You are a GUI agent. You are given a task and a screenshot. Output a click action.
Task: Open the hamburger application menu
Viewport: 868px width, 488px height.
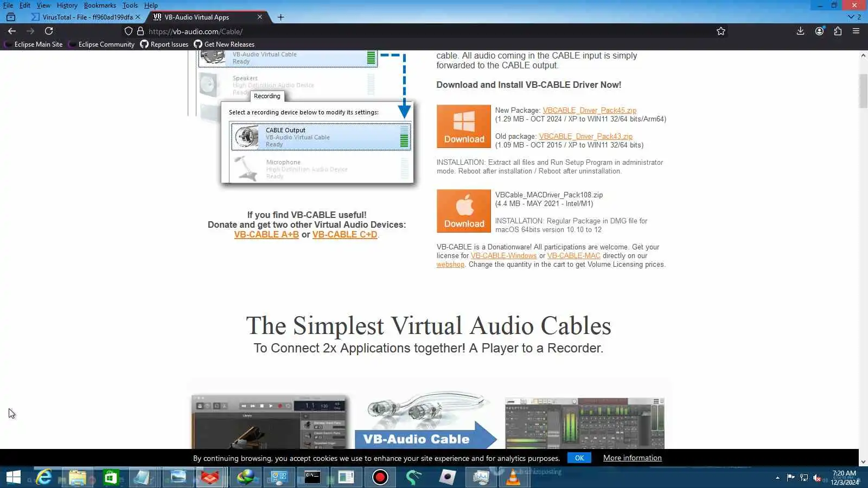tap(856, 31)
